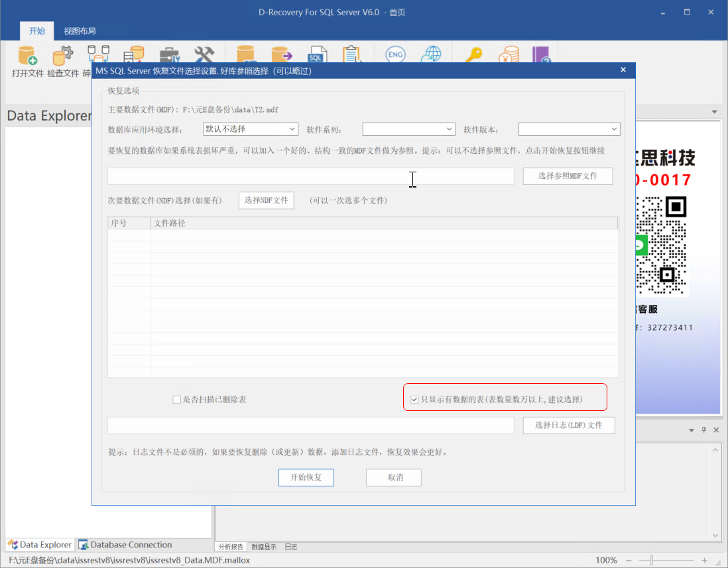Click the hammer and wrench tools icon
Screen dimensions: 728x568
point(204,54)
